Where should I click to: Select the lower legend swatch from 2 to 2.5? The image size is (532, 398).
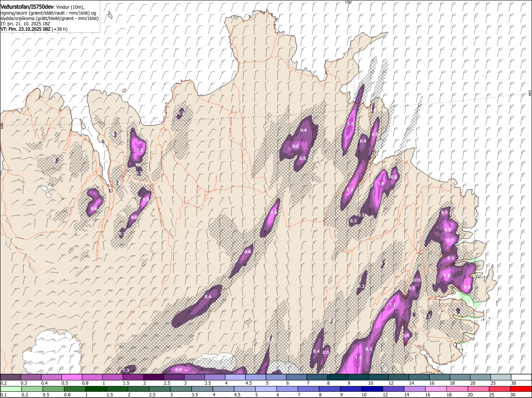pyautogui.click(x=138, y=389)
